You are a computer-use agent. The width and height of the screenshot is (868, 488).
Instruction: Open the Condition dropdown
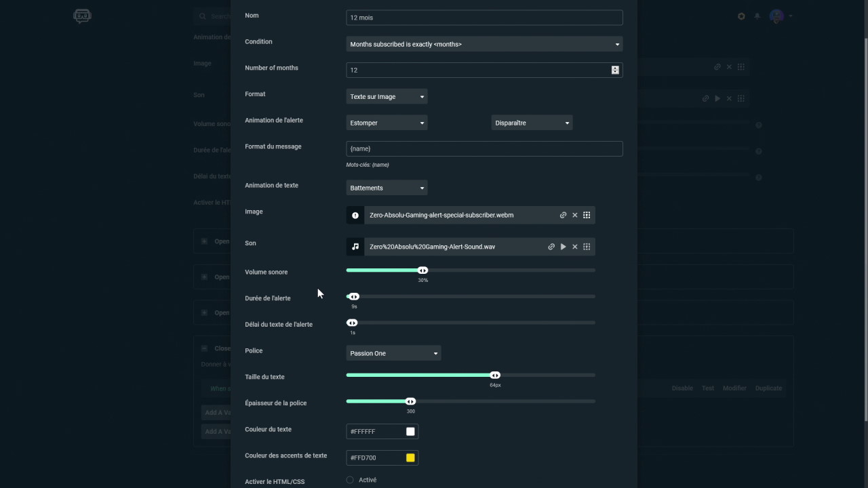point(484,44)
